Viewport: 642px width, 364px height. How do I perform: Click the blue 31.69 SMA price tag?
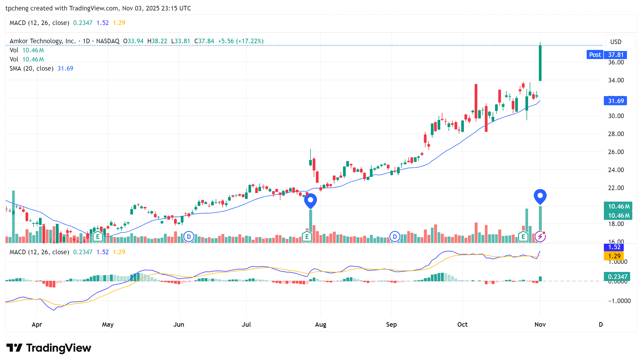coord(615,101)
